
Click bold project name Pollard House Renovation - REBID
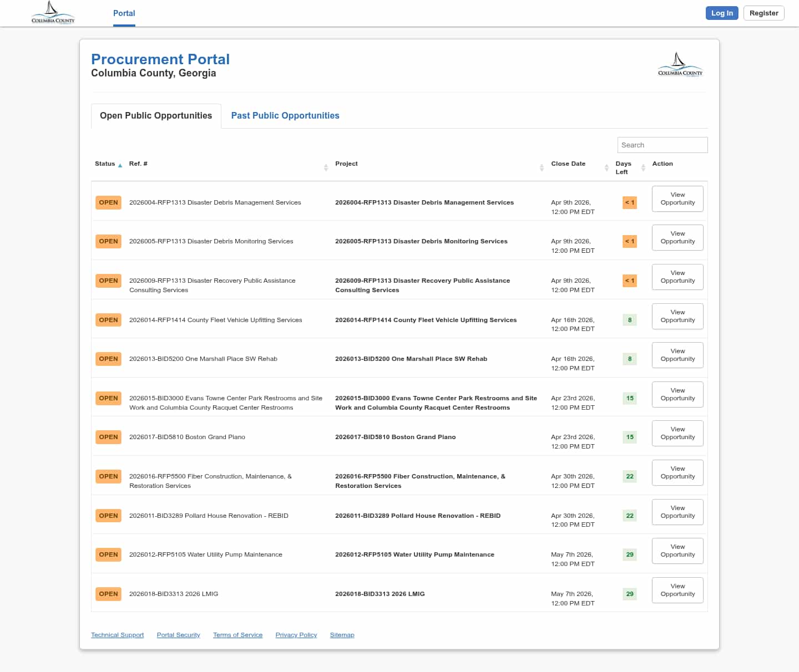point(418,516)
